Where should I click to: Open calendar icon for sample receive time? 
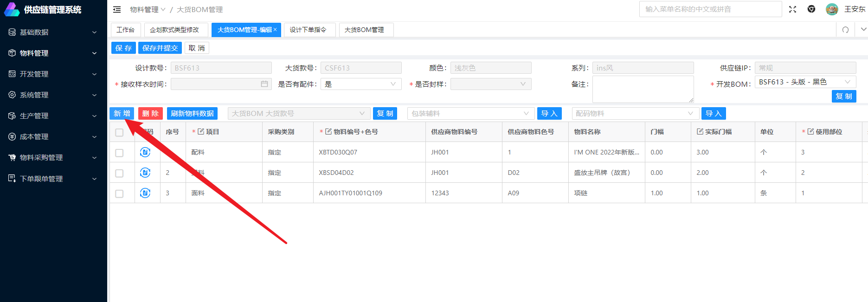click(264, 84)
